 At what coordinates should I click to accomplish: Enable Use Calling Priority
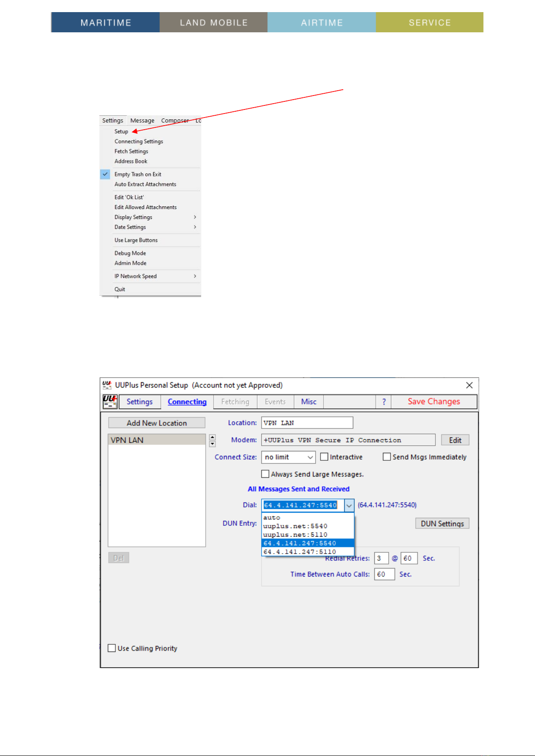[112, 648]
